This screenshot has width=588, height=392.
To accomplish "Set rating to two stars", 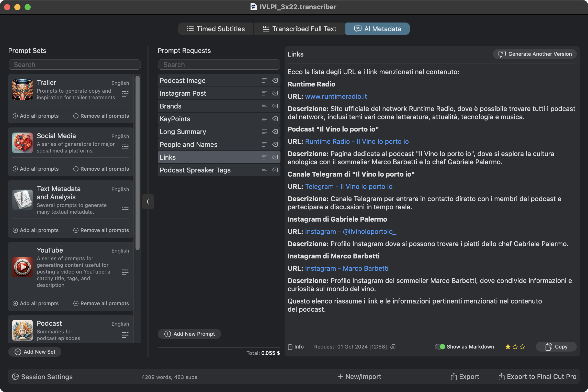I will coord(515,347).
